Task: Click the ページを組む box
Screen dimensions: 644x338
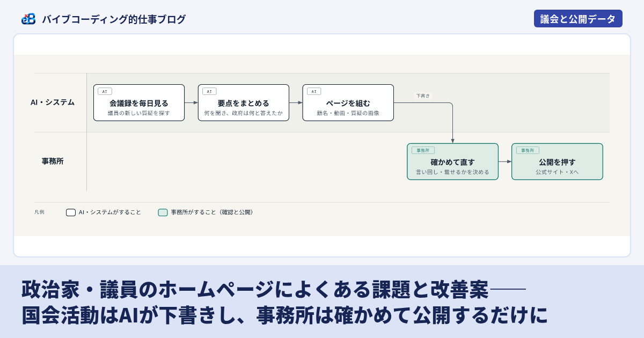Action: tap(348, 102)
